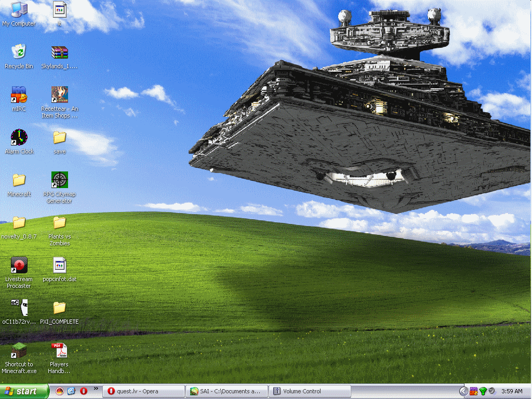Click the Shortcut to Minecraft.exe icon

pos(19,351)
